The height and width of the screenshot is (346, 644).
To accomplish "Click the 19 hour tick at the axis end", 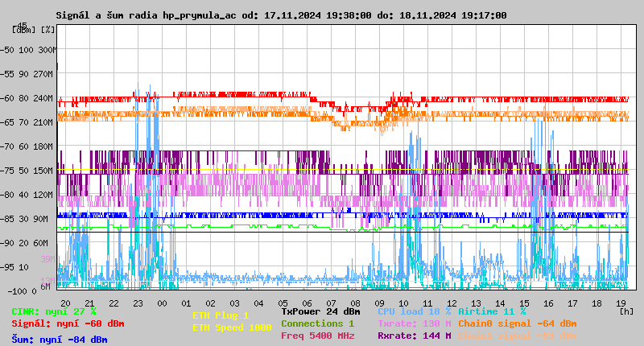I will (x=621, y=303).
